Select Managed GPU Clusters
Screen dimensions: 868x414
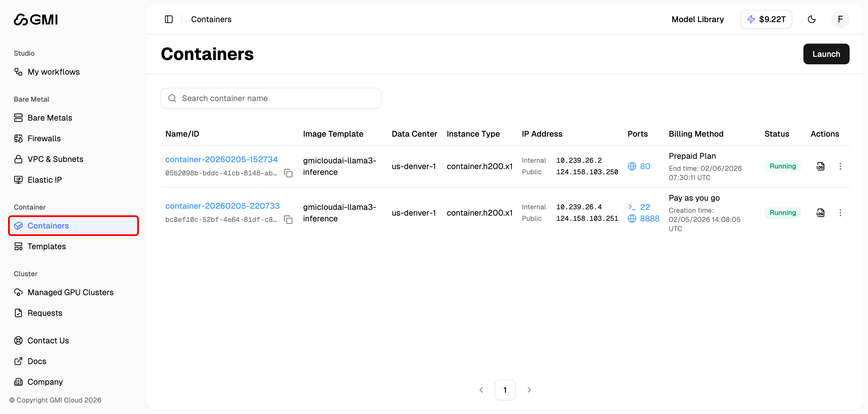70,292
